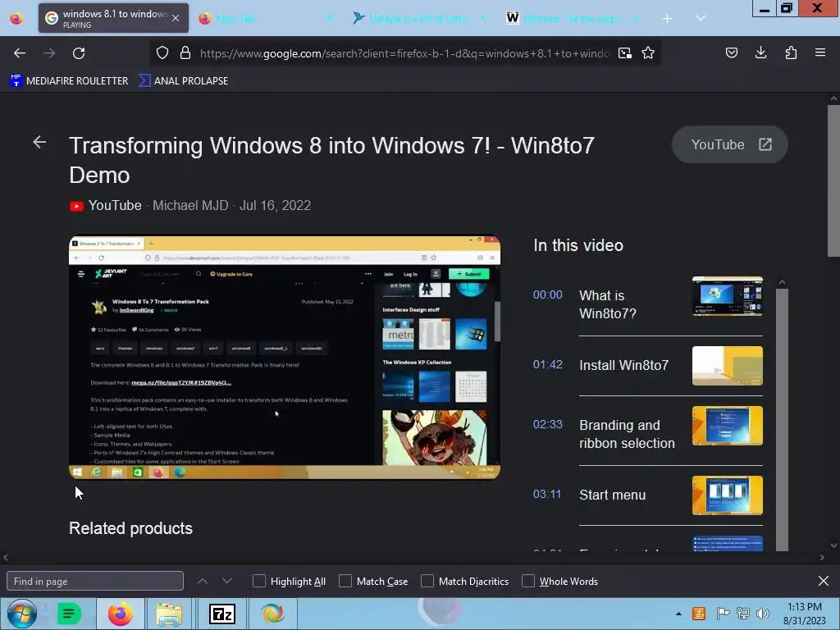Close the find bar

point(824,581)
